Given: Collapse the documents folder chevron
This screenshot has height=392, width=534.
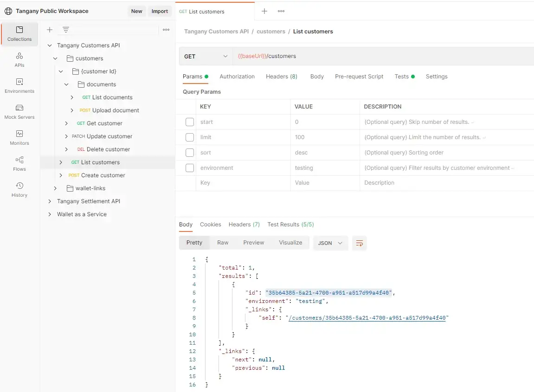Looking at the screenshot, I should pos(66,84).
